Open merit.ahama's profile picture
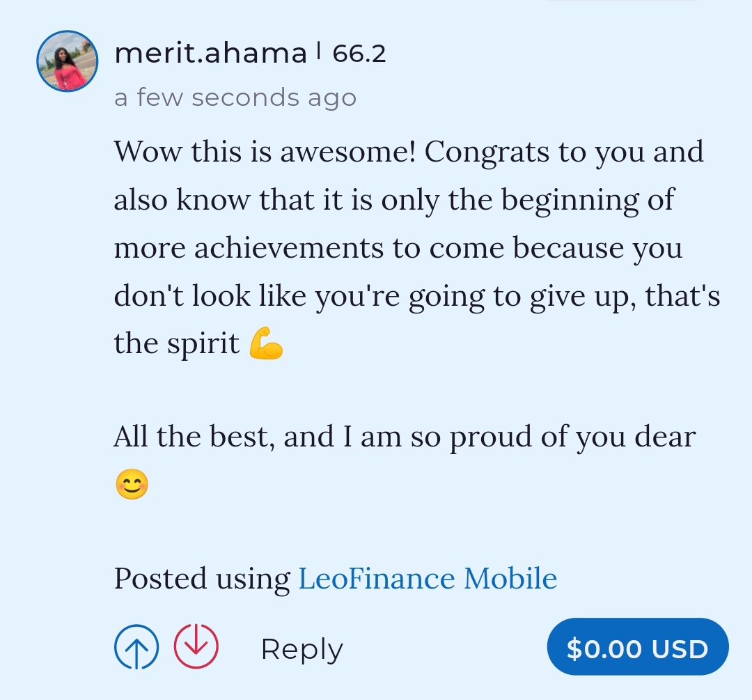Image resolution: width=752 pixels, height=700 pixels. 67,61
